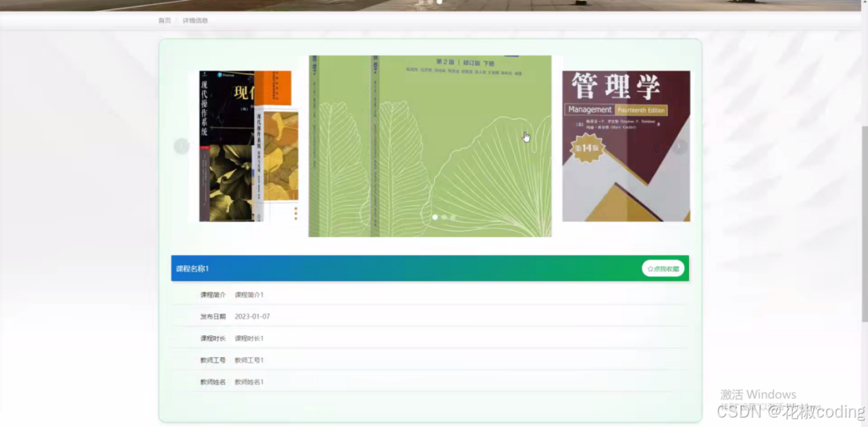
Task: Click the 教师姓名1 value text
Action: (249, 382)
